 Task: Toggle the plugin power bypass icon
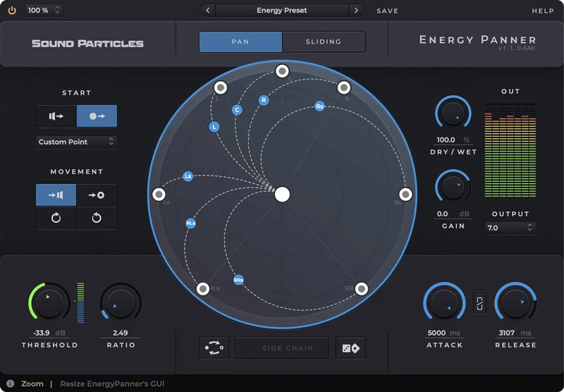[x=12, y=11]
